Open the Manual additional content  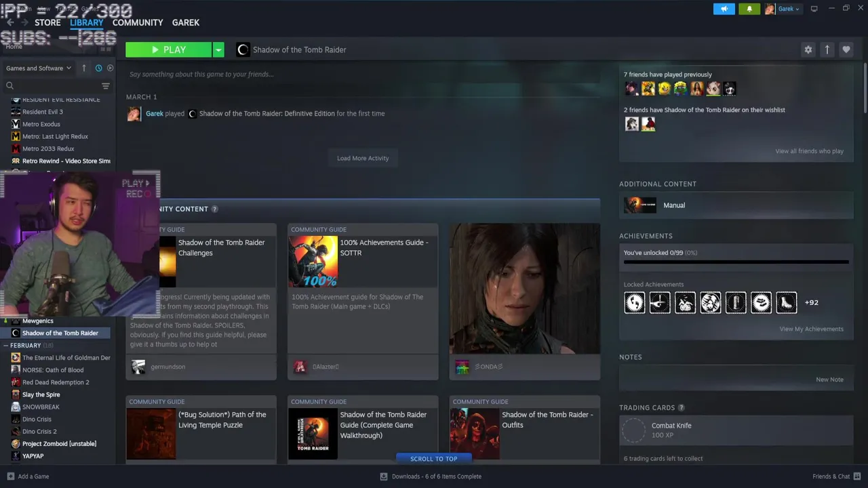pos(736,205)
